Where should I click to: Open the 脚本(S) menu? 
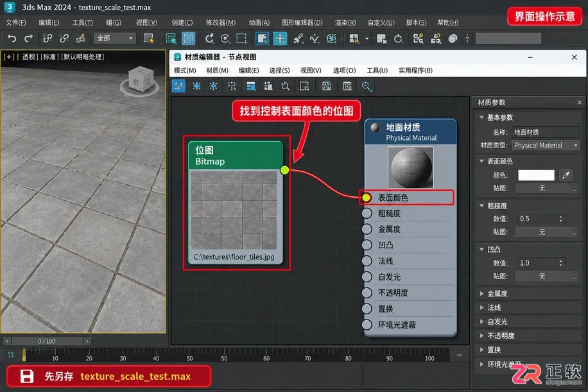point(416,22)
